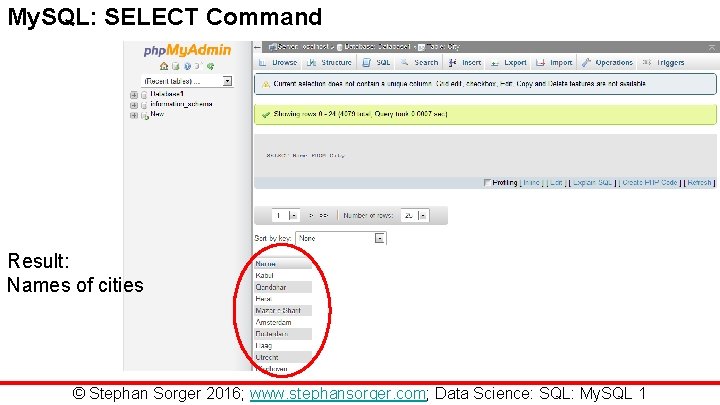Click the phpMyAdmin home icon
Viewport: 720px width, 405px height.
pos(163,66)
